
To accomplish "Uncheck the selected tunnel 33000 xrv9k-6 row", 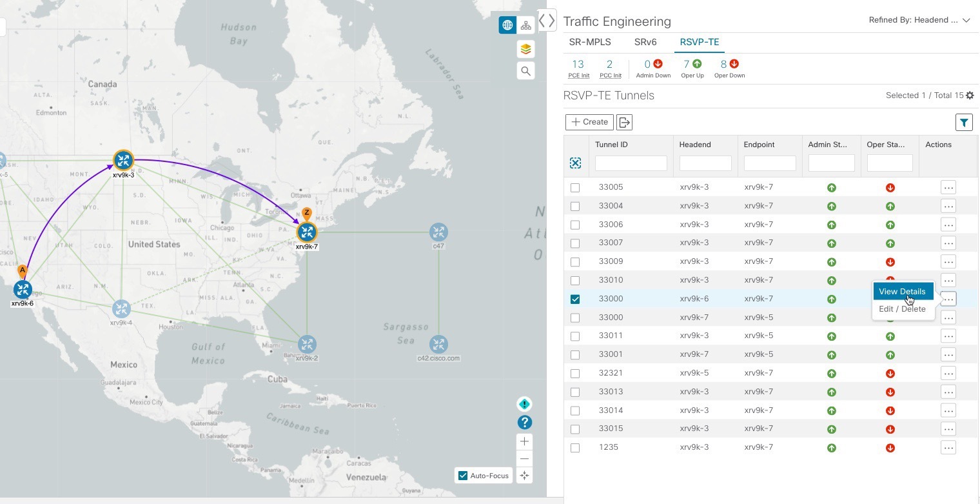I will [575, 299].
